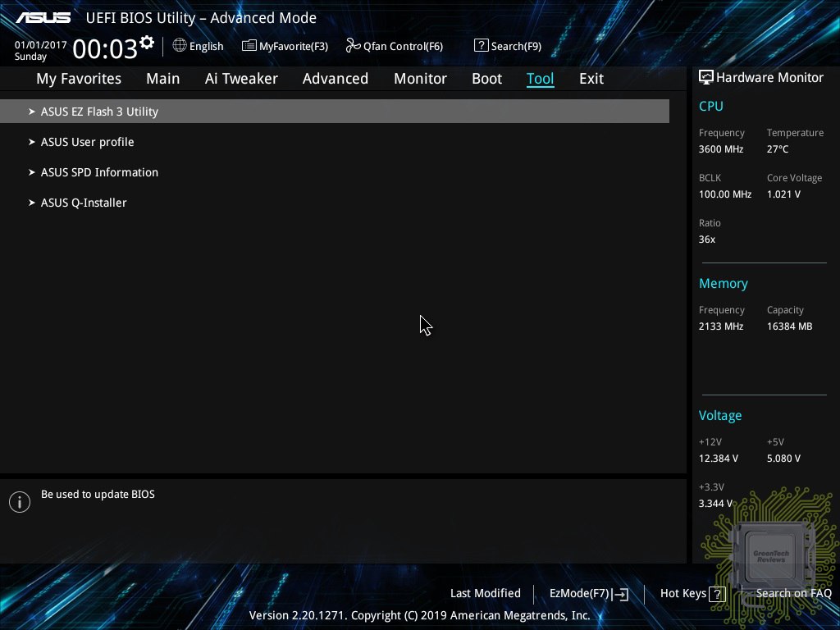The image size is (840, 630).
Task: Open ASUS Q-Installer entry
Action: 84,203
